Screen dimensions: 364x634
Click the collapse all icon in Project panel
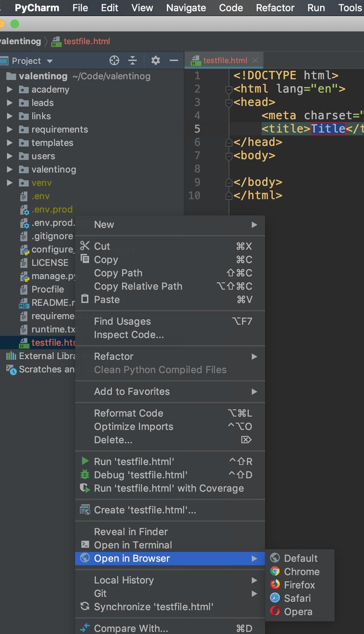(x=133, y=61)
